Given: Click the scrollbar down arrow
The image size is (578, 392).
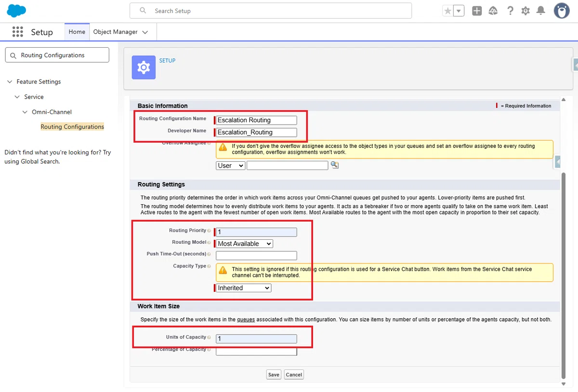Looking at the screenshot, I should [564, 384].
